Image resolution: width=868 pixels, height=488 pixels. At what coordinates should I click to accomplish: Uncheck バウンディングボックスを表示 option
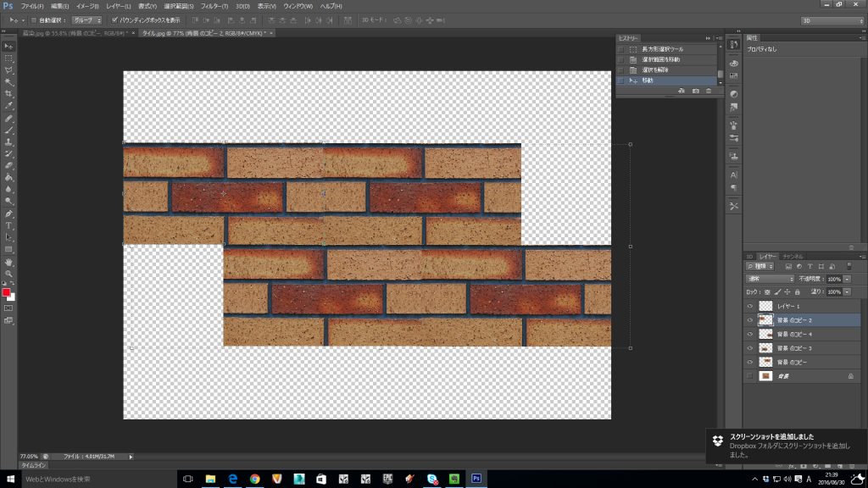114,19
